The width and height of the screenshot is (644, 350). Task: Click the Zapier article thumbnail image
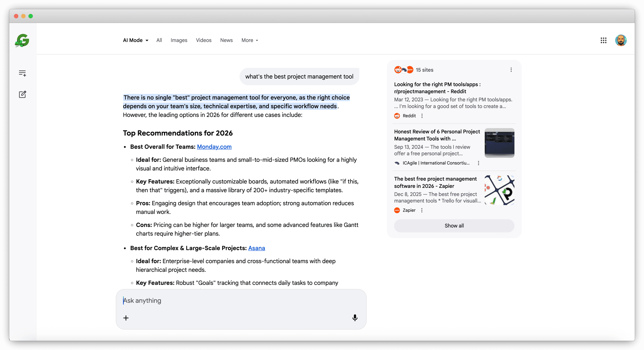tap(499, 190)
